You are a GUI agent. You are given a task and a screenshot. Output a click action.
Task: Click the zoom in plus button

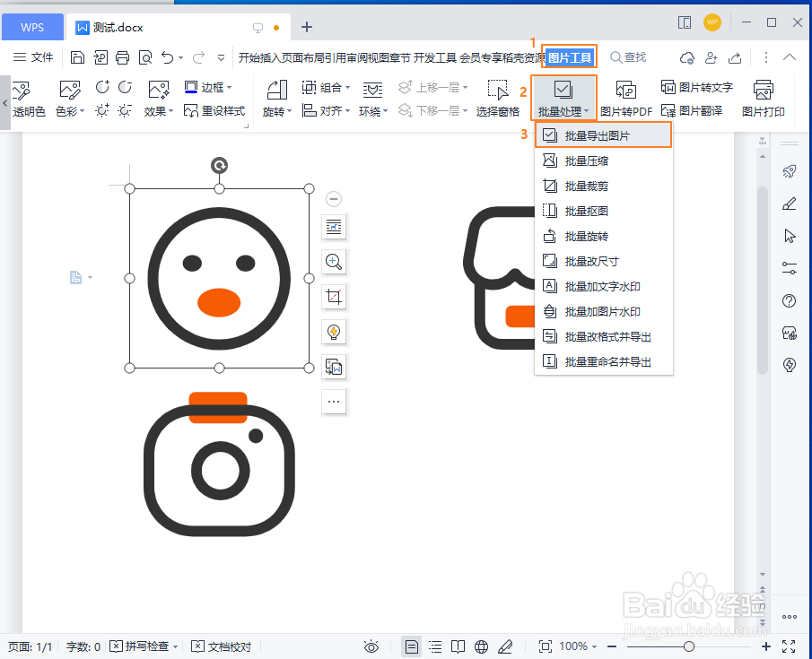[x=766, y=646]
